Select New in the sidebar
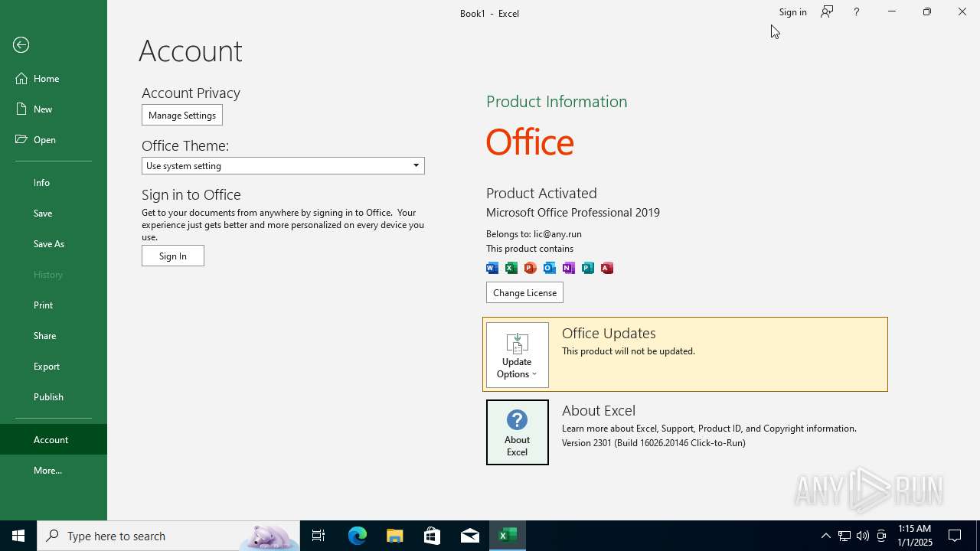 54,109
